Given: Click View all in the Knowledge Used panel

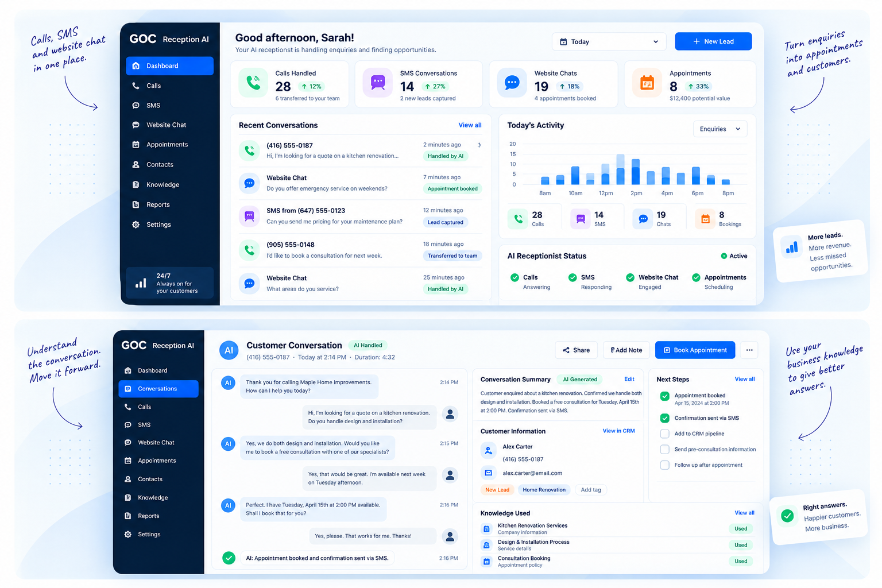Looking at the screenshot, I should pyautogui.click(x=744, y=513).
